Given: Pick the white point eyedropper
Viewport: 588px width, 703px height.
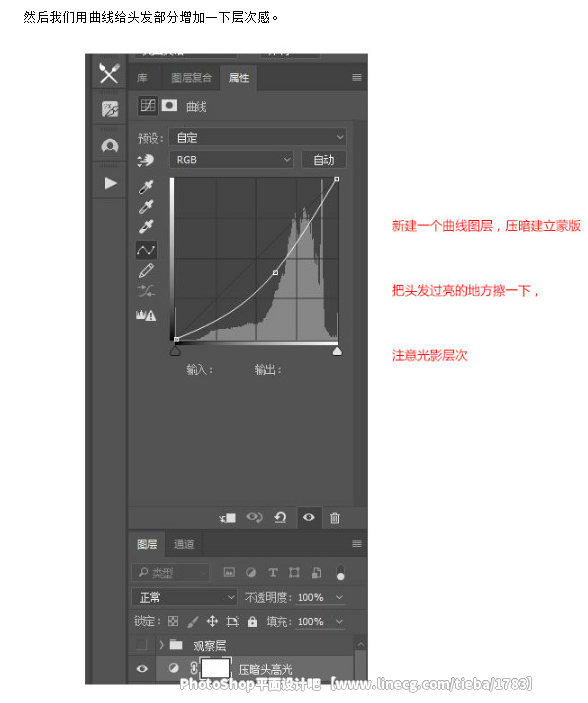Looking at the screenshot, I should pos(146,226).
